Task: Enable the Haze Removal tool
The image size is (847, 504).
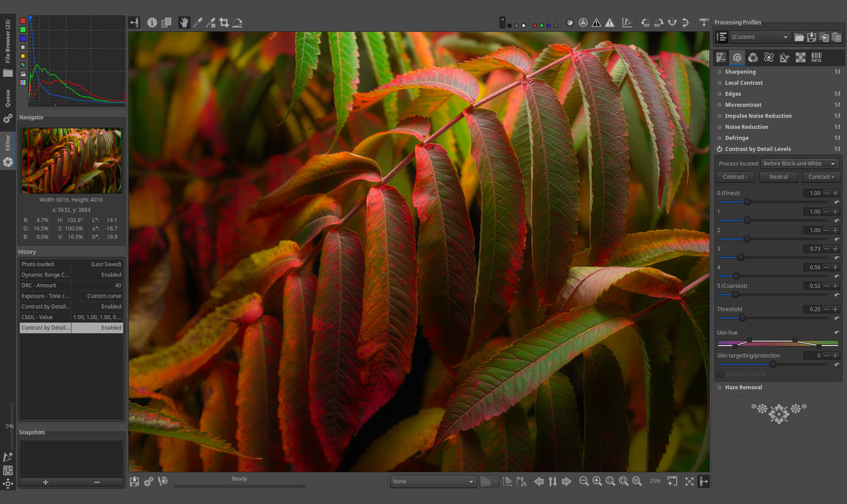Action: click(720, 388)
